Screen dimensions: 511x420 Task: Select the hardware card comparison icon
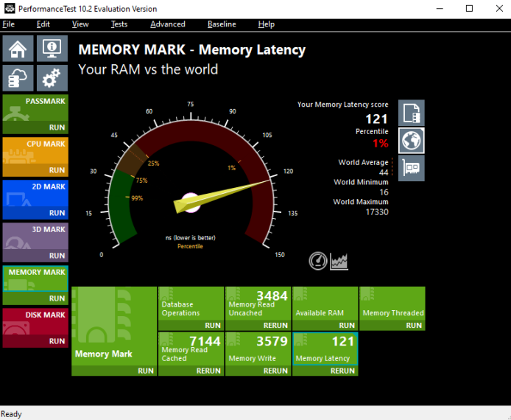(412, 168)
